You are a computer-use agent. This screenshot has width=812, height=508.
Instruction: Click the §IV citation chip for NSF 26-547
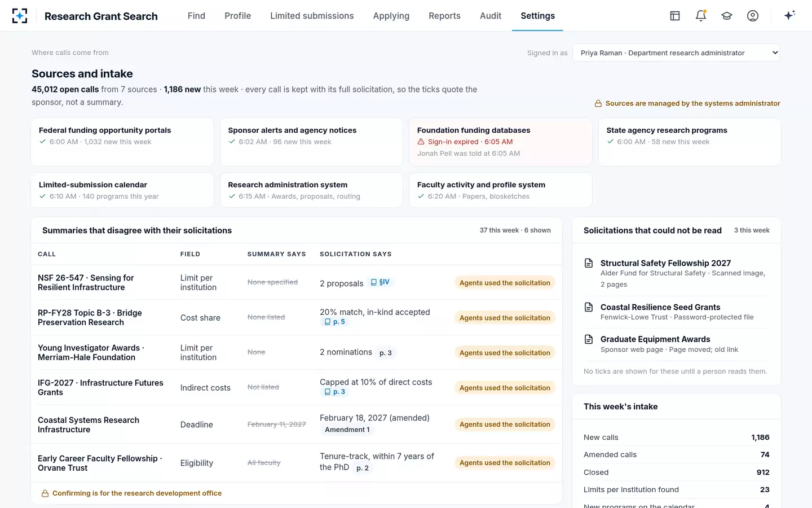pos(380,282)
